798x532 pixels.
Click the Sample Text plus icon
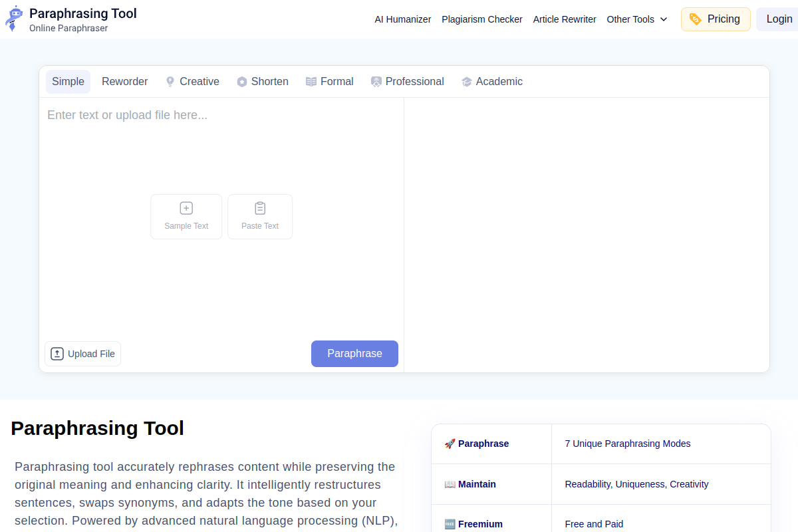click(186, 208)
